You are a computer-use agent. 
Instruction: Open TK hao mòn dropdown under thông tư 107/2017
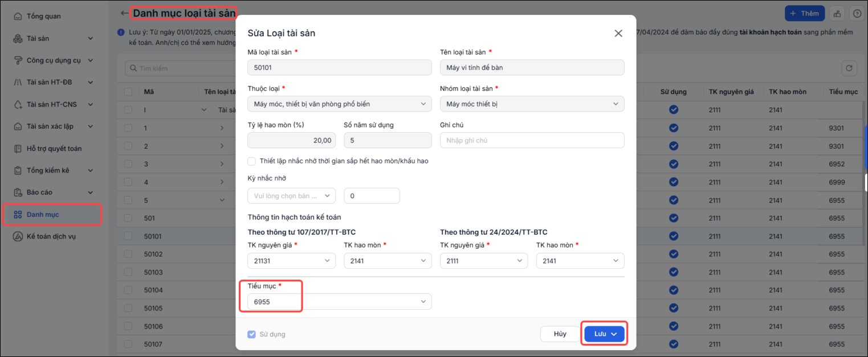388,261
